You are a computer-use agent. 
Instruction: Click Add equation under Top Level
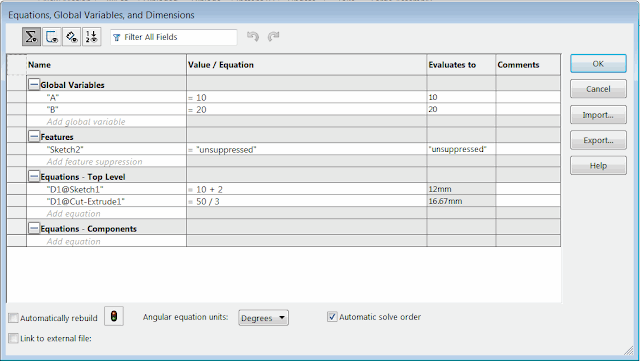pyautogui.click(x=106, y=213)
